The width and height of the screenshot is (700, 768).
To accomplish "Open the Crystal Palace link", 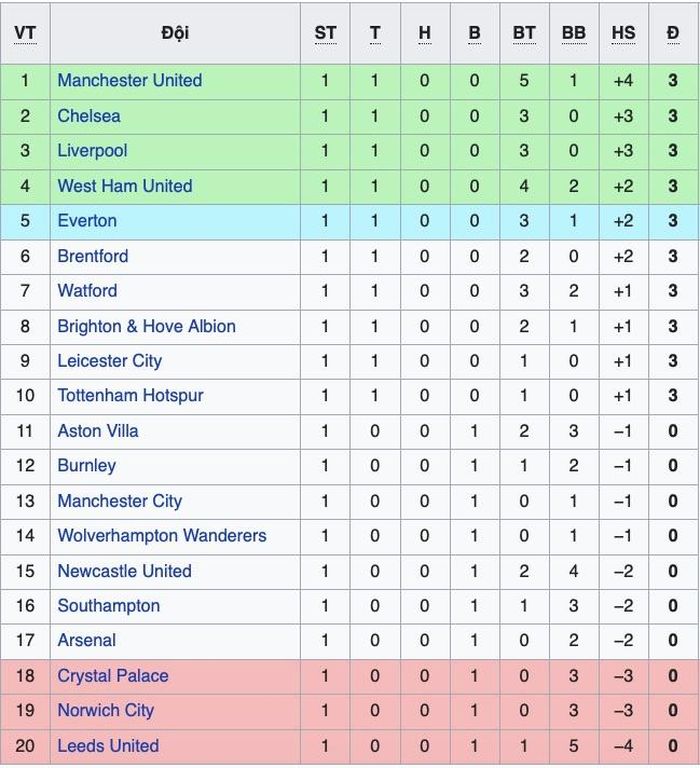I will tap(113, 676).
